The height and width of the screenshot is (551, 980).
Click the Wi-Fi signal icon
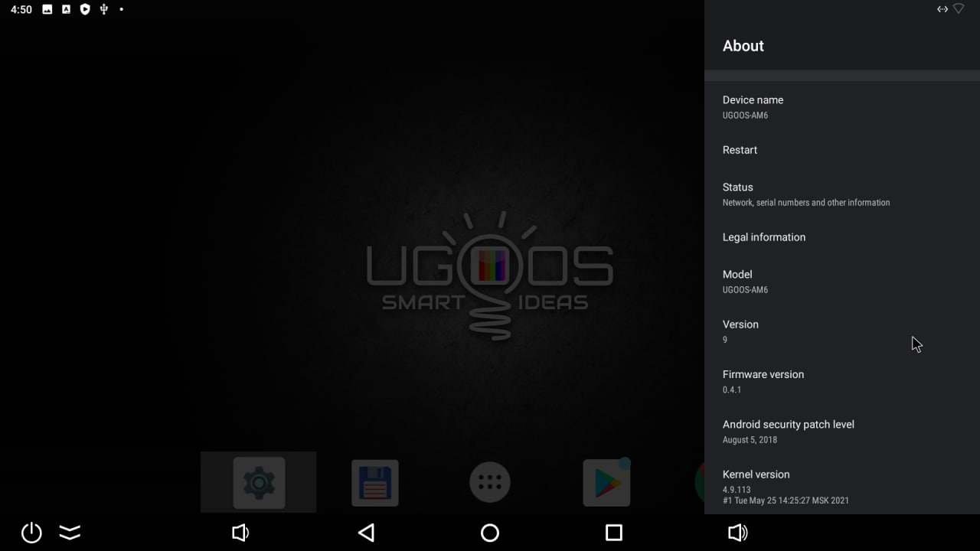tap(959, 9)
